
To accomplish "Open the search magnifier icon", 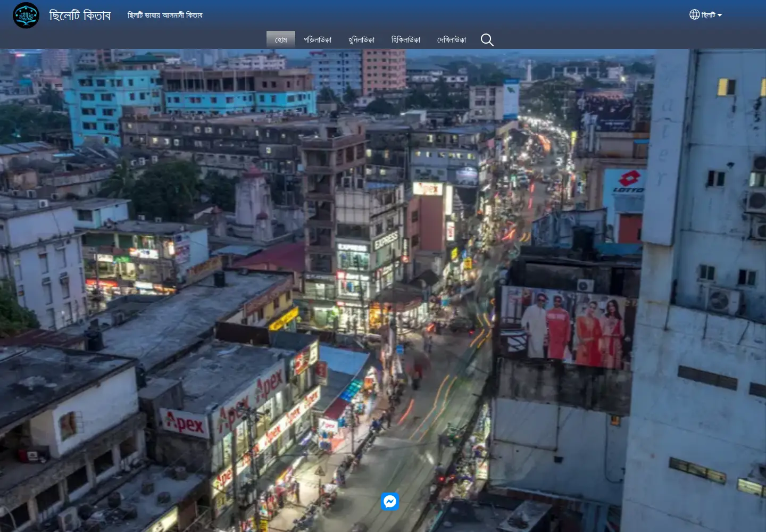I will tap(487, 40).
